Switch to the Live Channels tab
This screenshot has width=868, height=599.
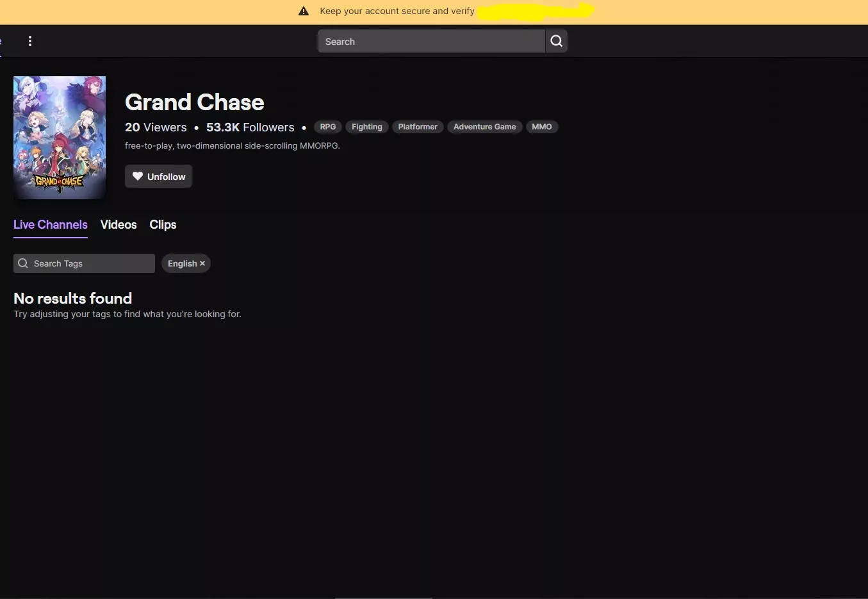(x=51, y=225)
